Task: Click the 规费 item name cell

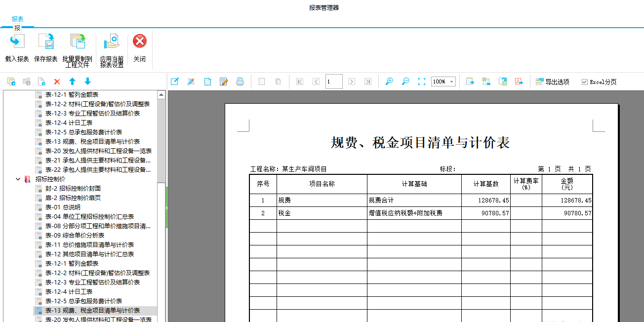Action: click(x=322, y=201)
